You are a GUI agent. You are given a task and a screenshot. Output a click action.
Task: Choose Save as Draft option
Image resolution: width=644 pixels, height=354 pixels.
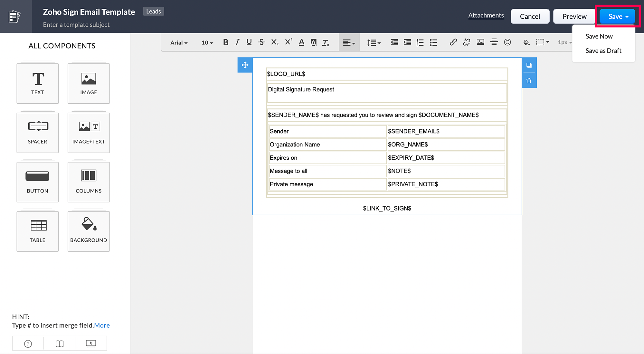point(603,51)
